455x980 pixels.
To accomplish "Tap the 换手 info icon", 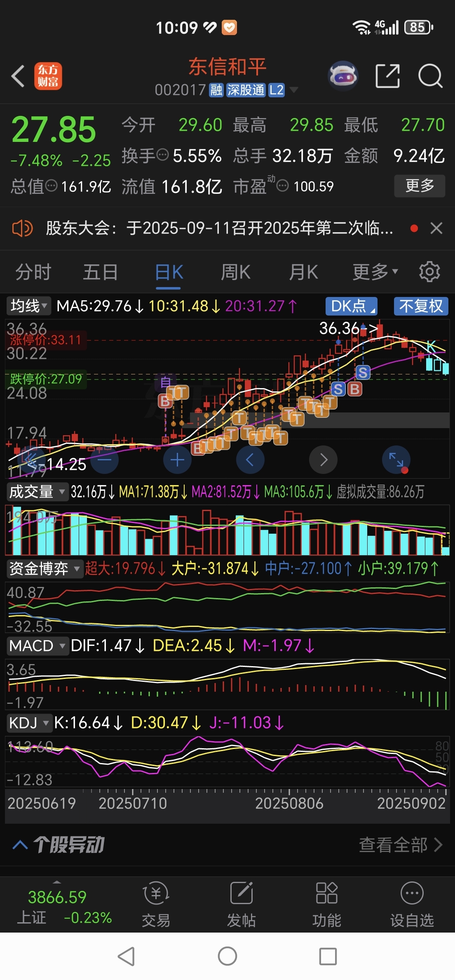I will click(163, 155).
